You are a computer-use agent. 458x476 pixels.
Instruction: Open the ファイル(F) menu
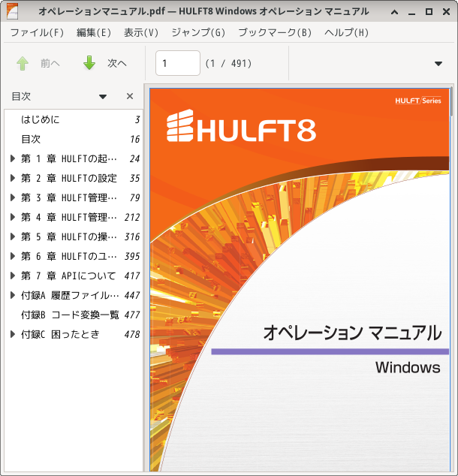pos(37,32)
